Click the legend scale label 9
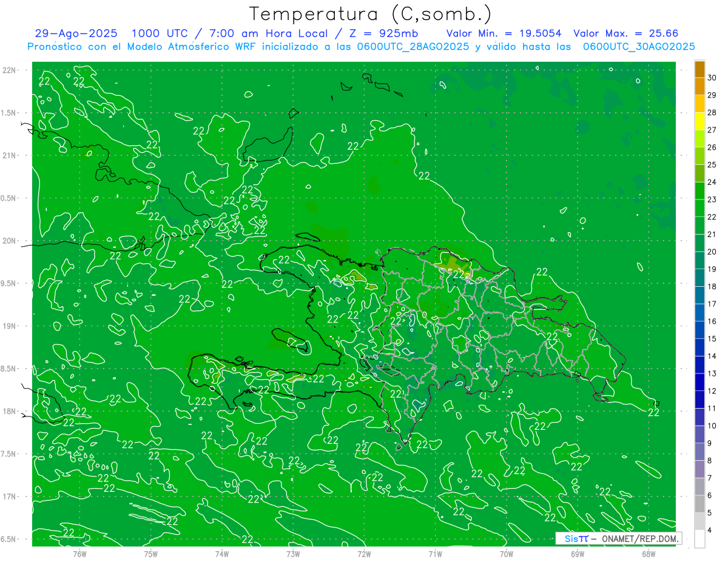728x562 pixels. pyautogui.click(x=710, y=443)
